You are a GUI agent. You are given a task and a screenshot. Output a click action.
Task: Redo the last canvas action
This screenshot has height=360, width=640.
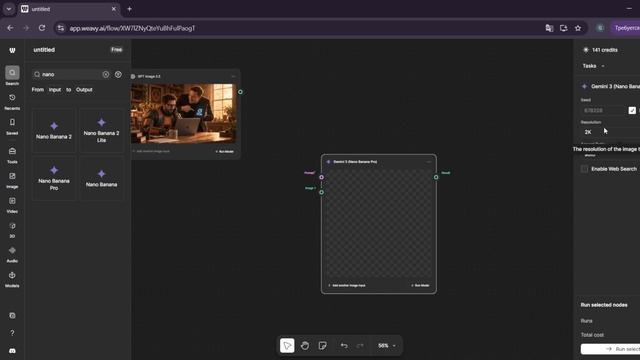pyautogui.click(x=360, y=346)
